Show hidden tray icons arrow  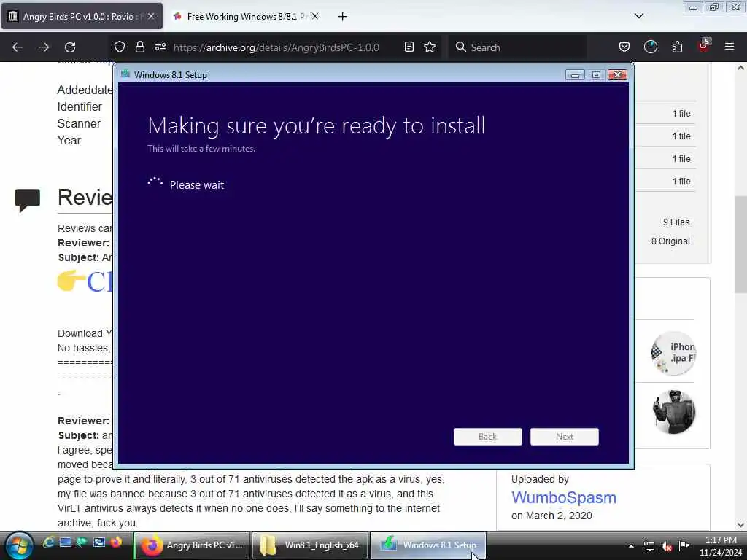631,545
